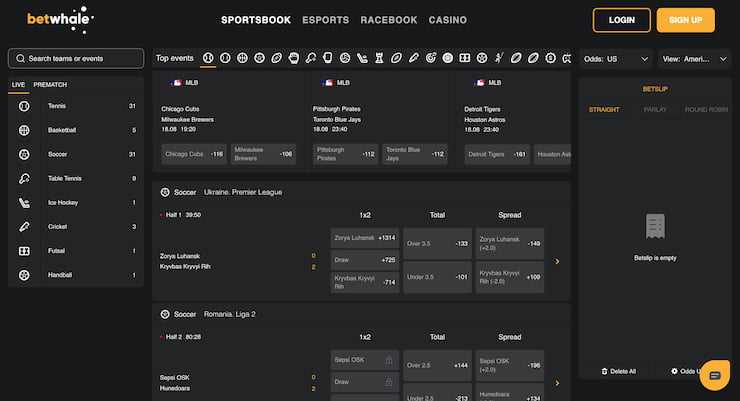This screenshot has height=401, width=740.
Task: Click the dollar coin sport icon
Action: (550, 58)
